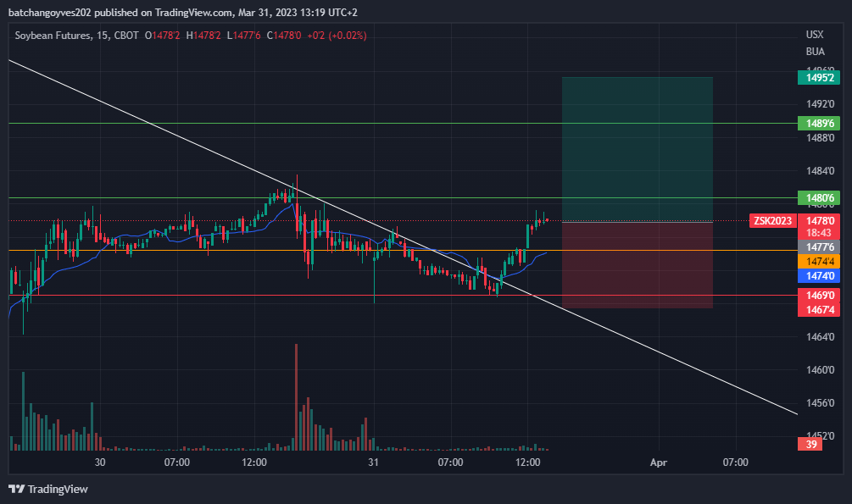Click the BUA unit label

coord(815,52)
